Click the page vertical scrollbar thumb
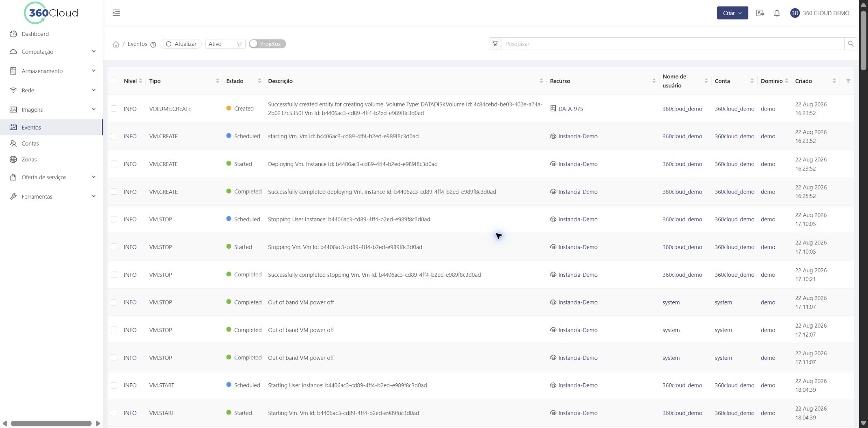Screen dimensions: 868x428 point(864,41)
